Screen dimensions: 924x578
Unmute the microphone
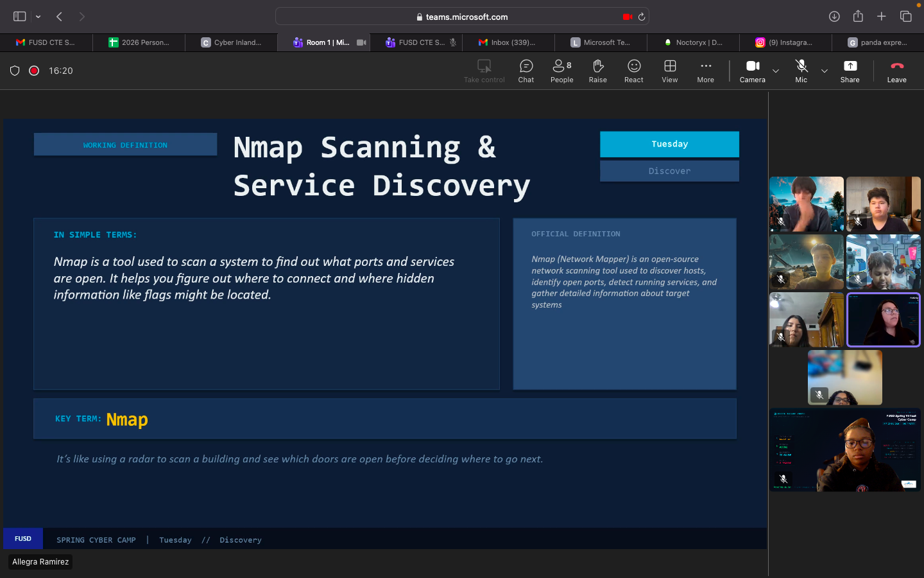801,71
